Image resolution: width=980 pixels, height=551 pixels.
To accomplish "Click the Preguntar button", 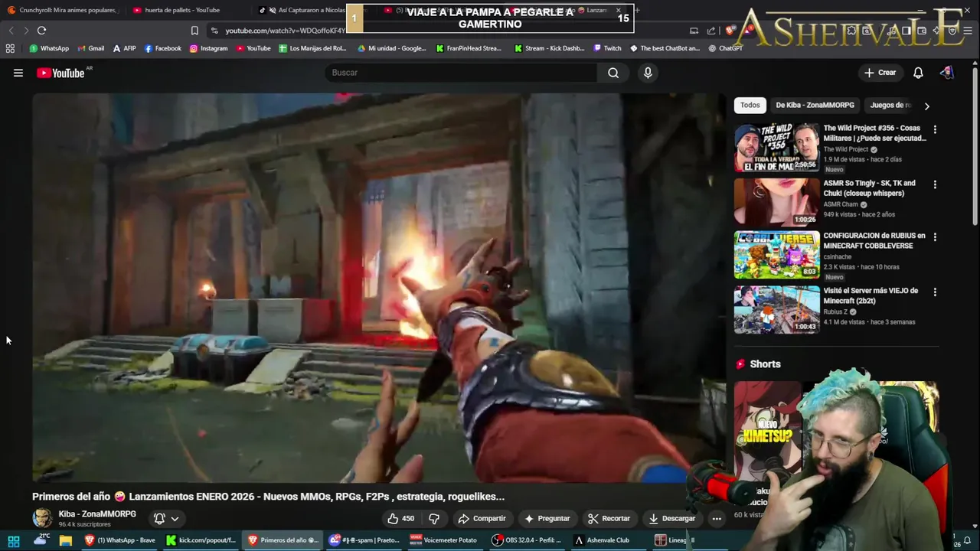I will coord(547,518).
